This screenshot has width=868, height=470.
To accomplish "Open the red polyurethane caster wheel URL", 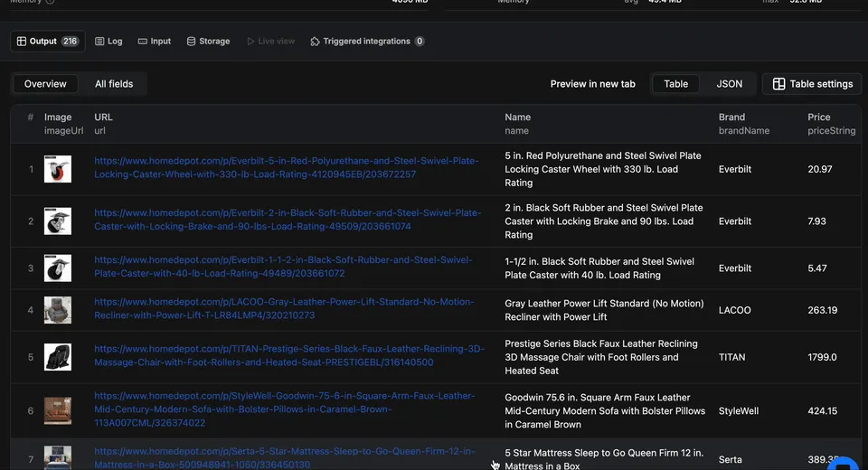I will 287,167.
